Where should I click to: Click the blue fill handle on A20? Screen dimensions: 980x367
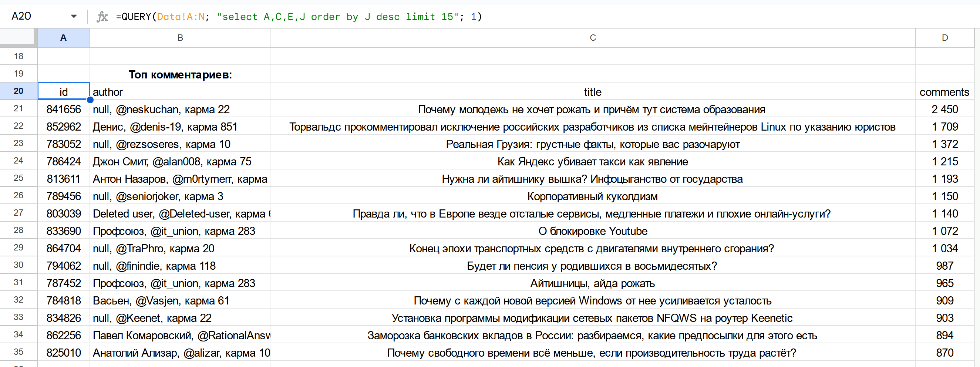(90, 100)
